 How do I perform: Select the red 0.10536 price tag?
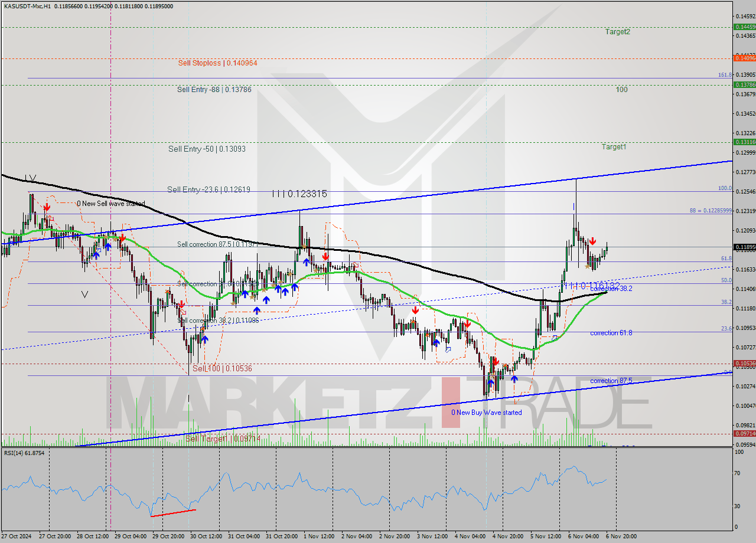[x=744, y=363]
